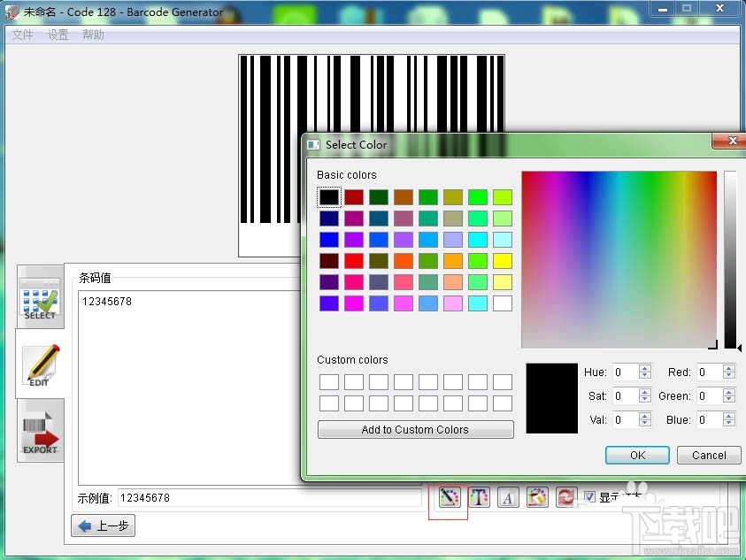Image resolution: width=746 pixels, height=560 pixels.
Task: Increase the Hue value with up arrow
Action: click(x=645, y=368)
